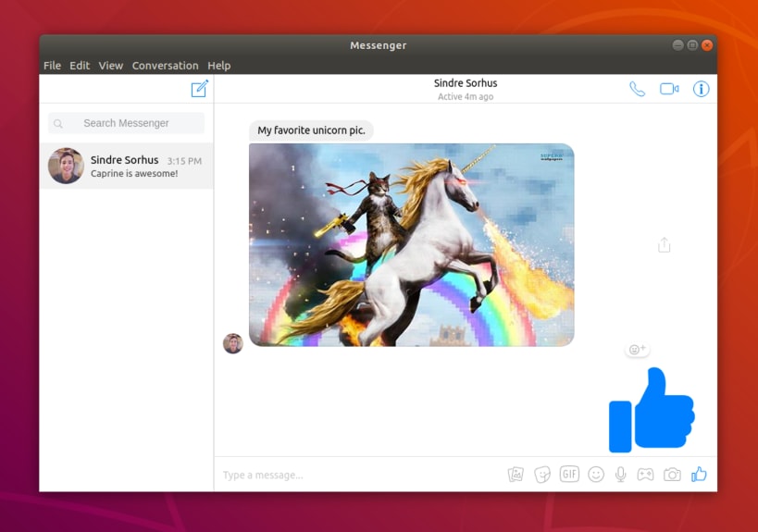
Task: Add a reaction to the unicorn picture
Action: click(637, 349)
